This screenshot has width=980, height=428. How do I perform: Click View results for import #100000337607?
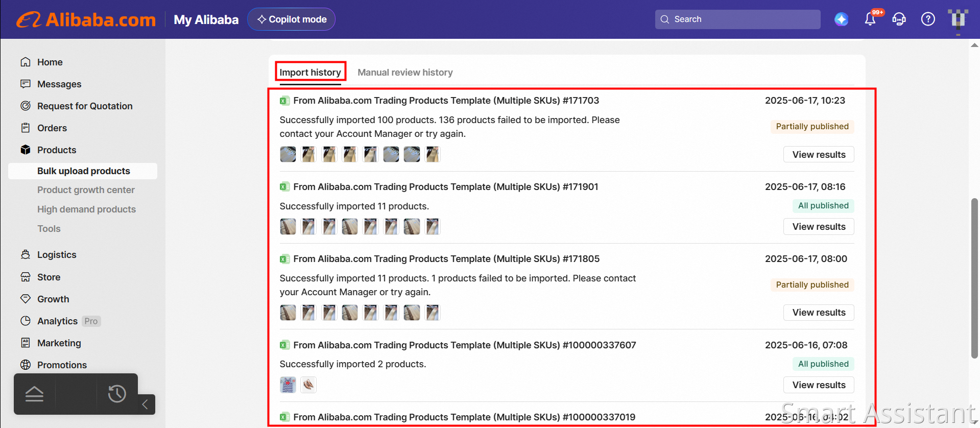819,385
